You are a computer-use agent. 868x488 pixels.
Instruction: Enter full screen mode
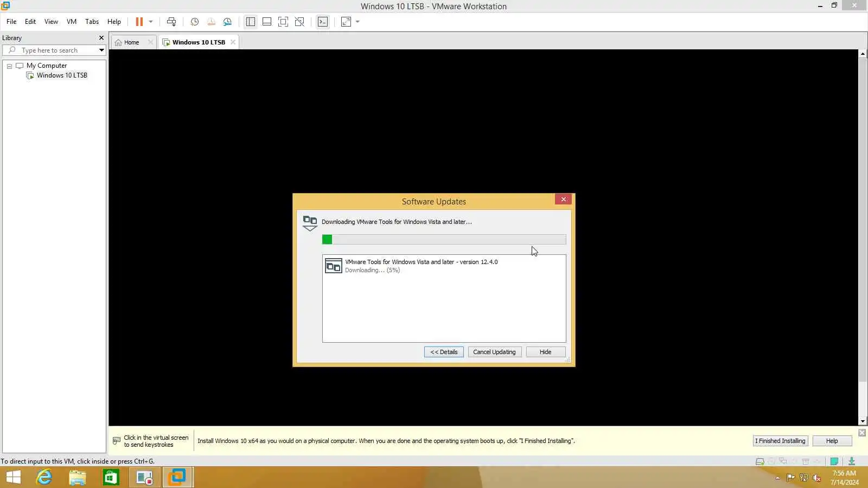pyautogui.click(x=283, y=22)
